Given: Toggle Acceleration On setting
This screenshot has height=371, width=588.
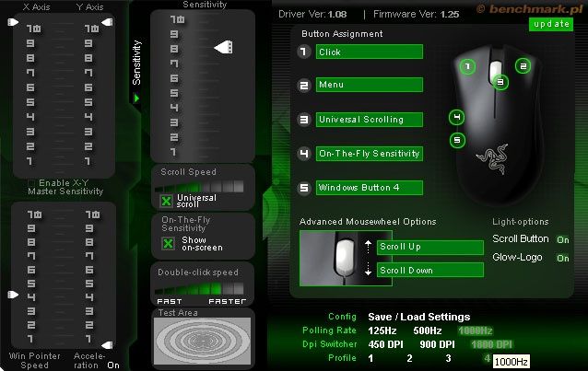Looking at the screenshot, I should 113,365.
